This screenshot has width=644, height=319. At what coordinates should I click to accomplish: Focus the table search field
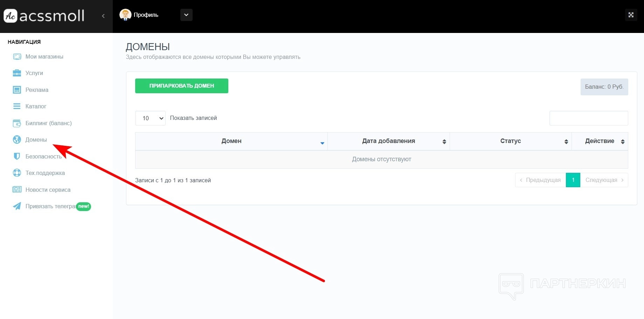coord(589,118)
